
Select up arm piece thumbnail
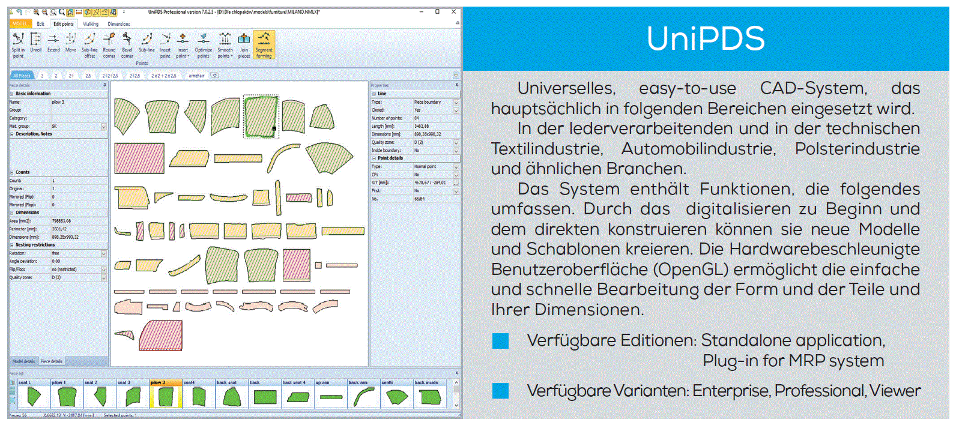(331, 394)
